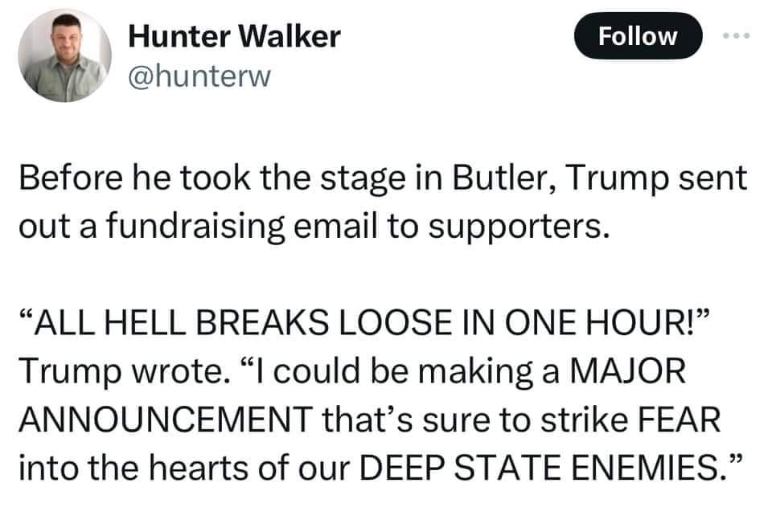The width and height of the screenshot is (772, 532).
Task: Click the phrase "Trump sent" on first line
Action: coord(657,178)
